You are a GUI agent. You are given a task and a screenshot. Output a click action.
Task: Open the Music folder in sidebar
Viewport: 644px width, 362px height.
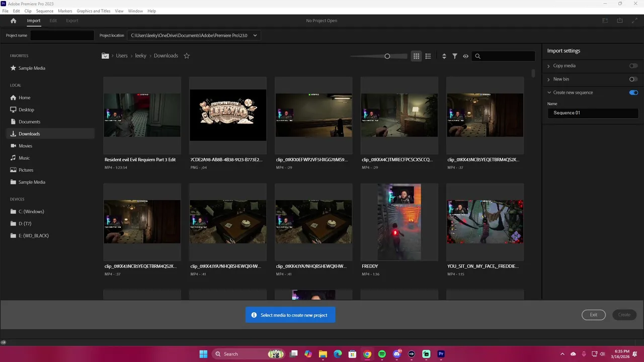(24, 158)
